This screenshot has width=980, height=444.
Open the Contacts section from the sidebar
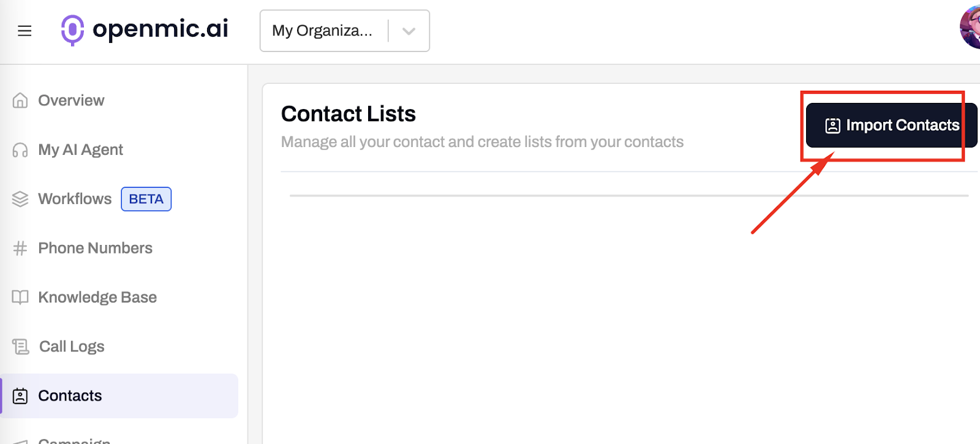coord(70,396)
